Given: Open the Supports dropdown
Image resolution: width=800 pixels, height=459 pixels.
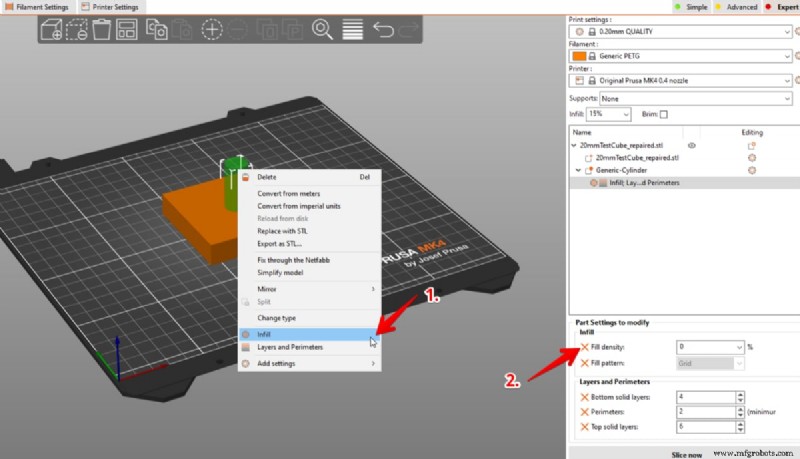Looking at the screenshot, I should click(x=696, y=98).
